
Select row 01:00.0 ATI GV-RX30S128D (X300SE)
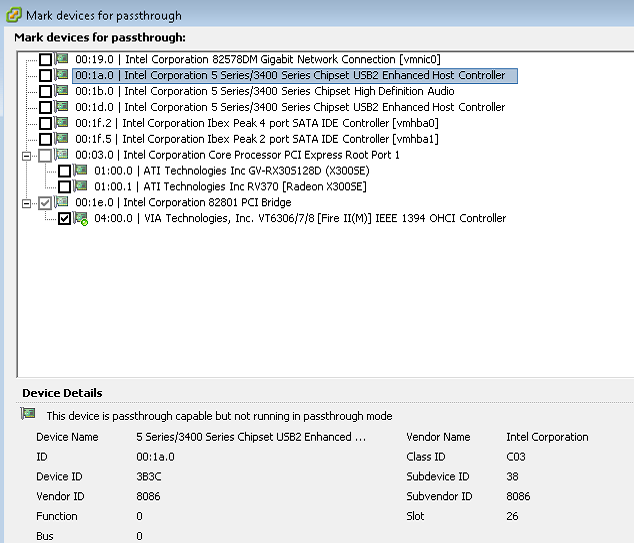point(232,171)
